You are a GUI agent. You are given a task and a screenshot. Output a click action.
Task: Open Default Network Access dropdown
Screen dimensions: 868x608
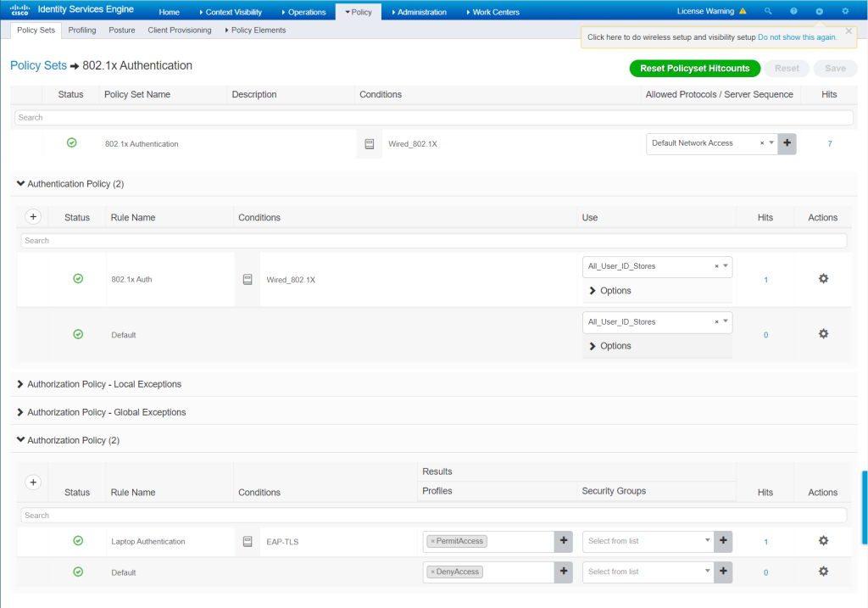click(x=771, y=142)
